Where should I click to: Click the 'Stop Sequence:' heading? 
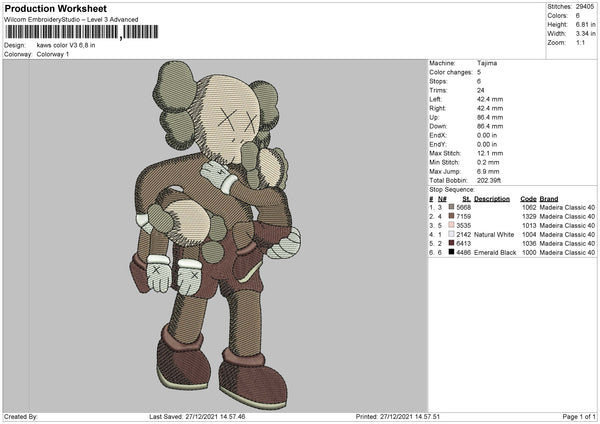[x=452, y=189]
